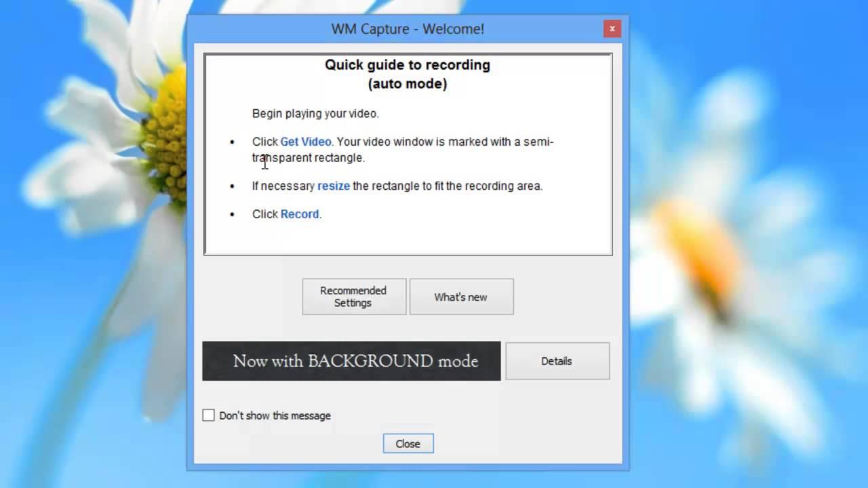This screenshot has height=488, width=868.
Task: Click the WM Capture - Welcome! title bar text
Action: 408,29
